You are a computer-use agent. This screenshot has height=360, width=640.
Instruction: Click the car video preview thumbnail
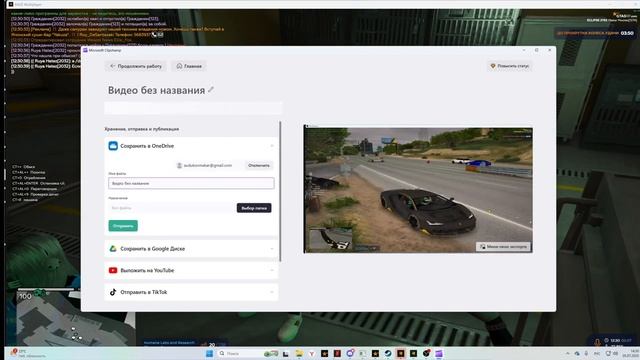(x=418, y=189)
